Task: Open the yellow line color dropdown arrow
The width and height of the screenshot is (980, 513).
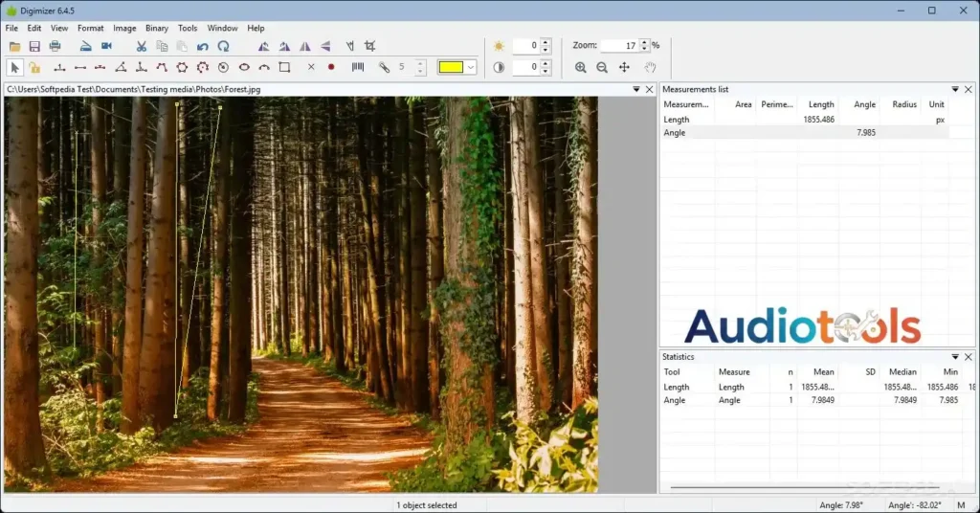Action: (x=471, y=67)
